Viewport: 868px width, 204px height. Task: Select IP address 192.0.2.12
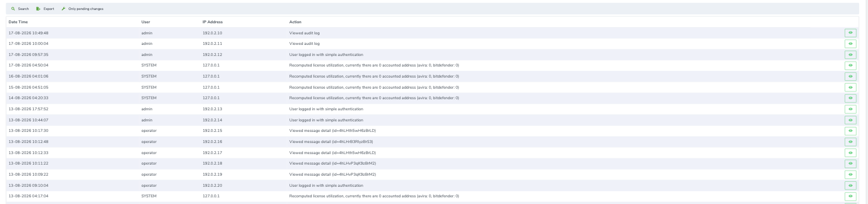[x=212, y=55]
